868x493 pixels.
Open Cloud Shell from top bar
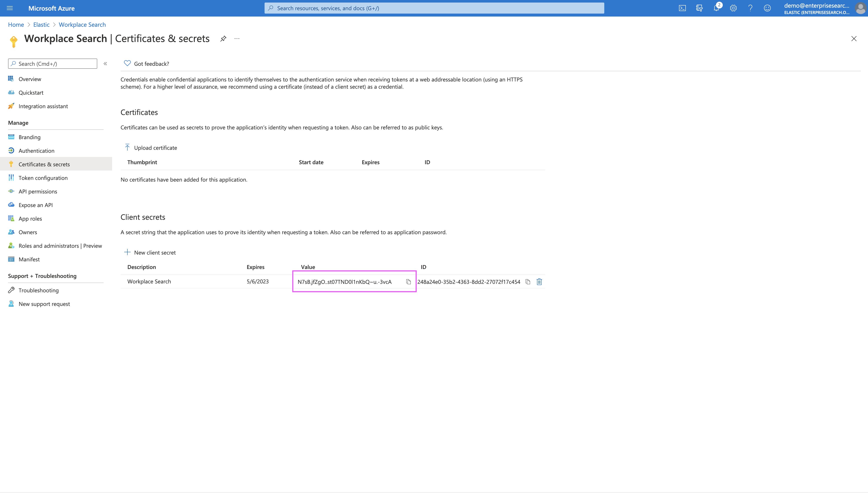pyautogui.click(x=682, y=8)
